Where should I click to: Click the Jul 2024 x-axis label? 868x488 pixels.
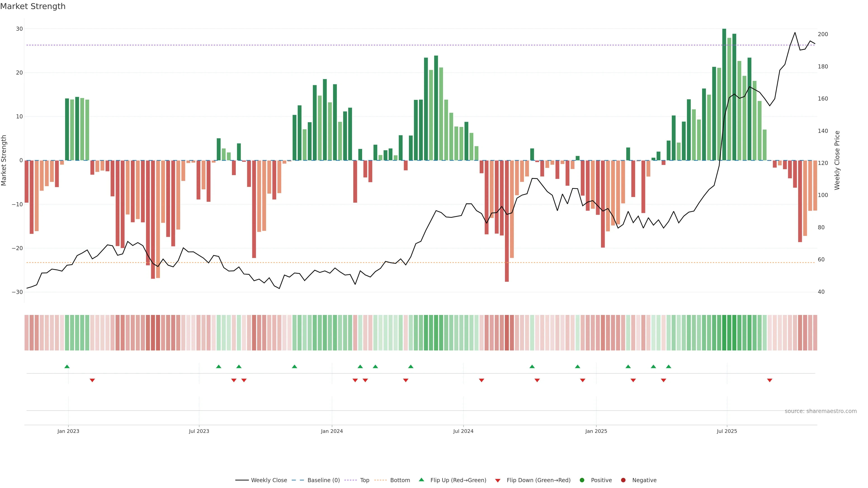pos(463,431)
